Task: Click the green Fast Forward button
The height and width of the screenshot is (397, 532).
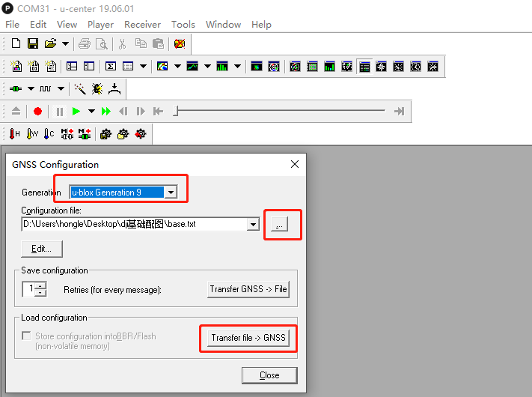Action: pyautogui.click(x=106, y=111)
